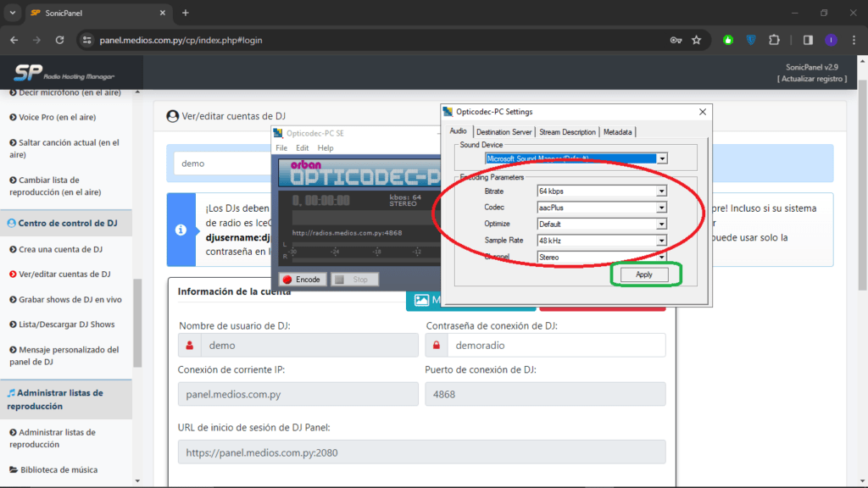Viewport: 868px width, 488px height.
Task: Open the tab search dropdown arrow
Action: pyautogui.click(x=12, y=13)
